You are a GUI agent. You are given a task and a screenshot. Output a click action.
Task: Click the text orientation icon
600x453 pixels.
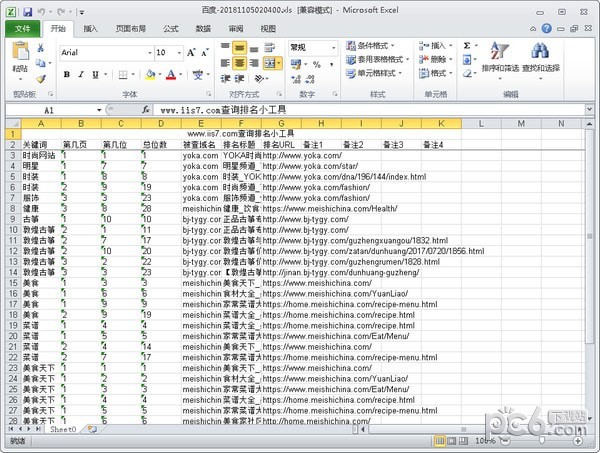point(259,78)
